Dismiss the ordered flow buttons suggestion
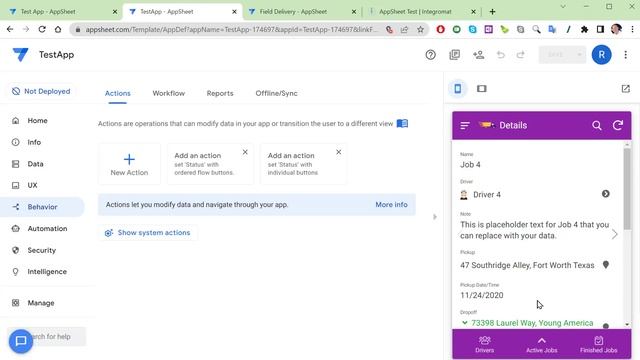The height and width of the screenshot is (360, 640). [x=245, y=152]
